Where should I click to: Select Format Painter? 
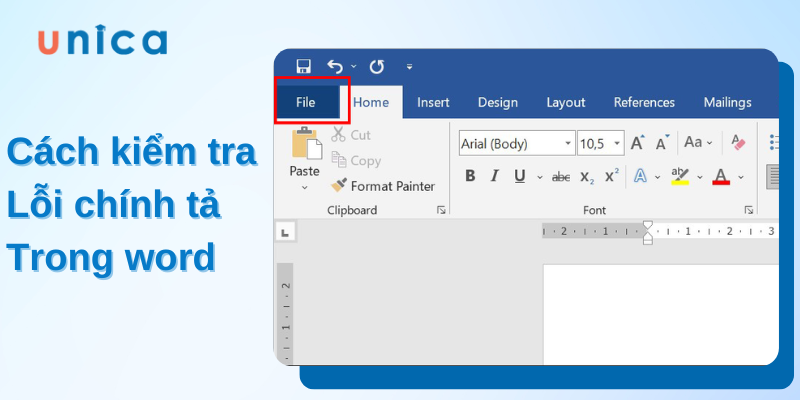click(x=383, y=186)
